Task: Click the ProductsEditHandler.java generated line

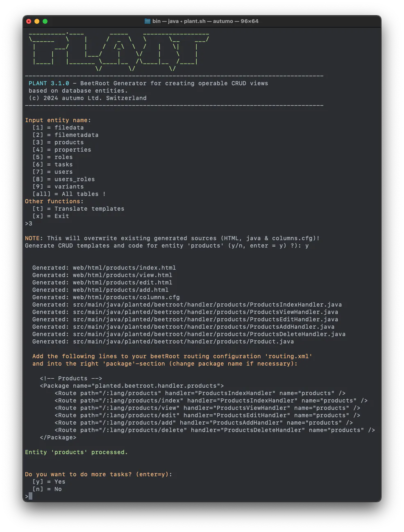Action: pyautogui.click(x=185, y=319)
